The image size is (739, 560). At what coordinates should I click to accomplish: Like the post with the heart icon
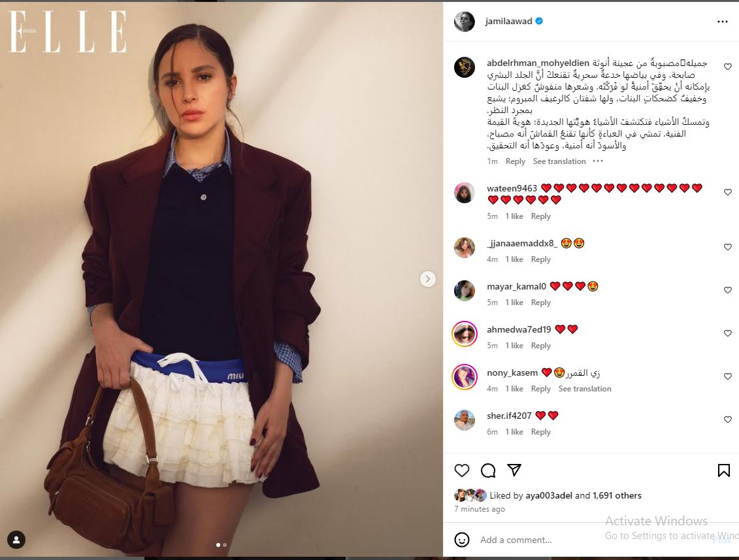click(x=462, y=470)
